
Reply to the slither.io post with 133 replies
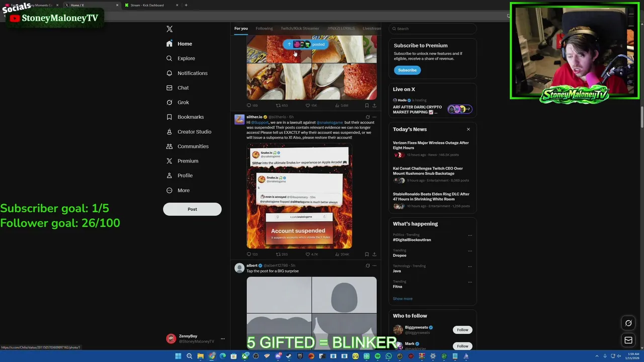click(252, 254)
